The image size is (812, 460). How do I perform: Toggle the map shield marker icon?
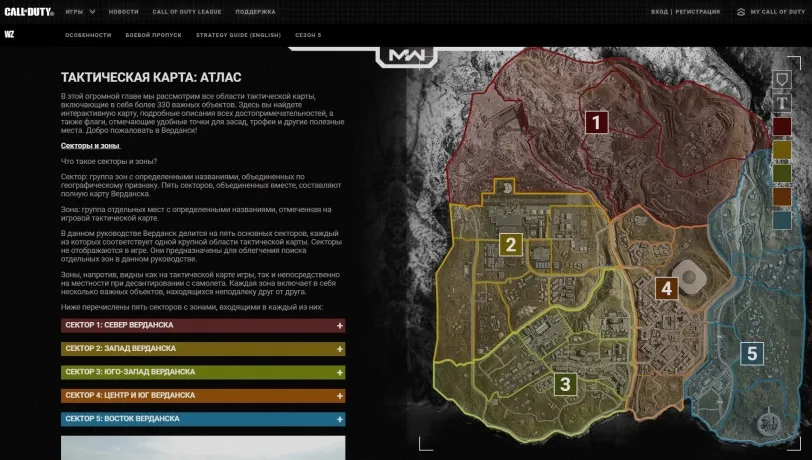click(782, 79)
